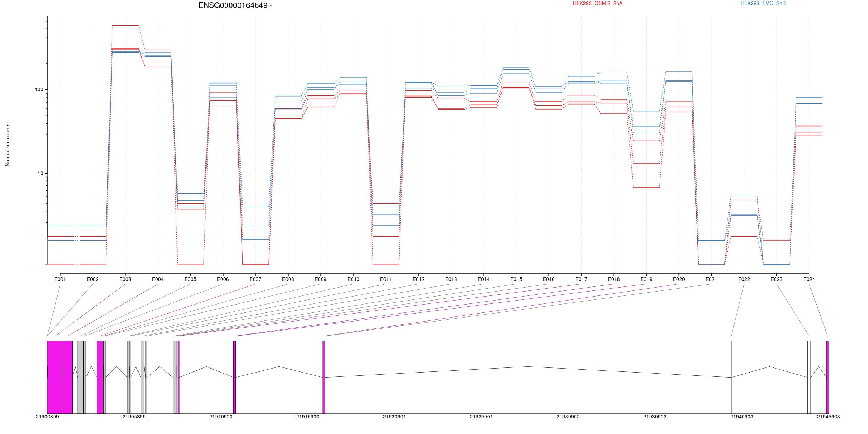868x434 pixels.
Task: Click the top blue line segment at E024
Action: coord(809,97)
